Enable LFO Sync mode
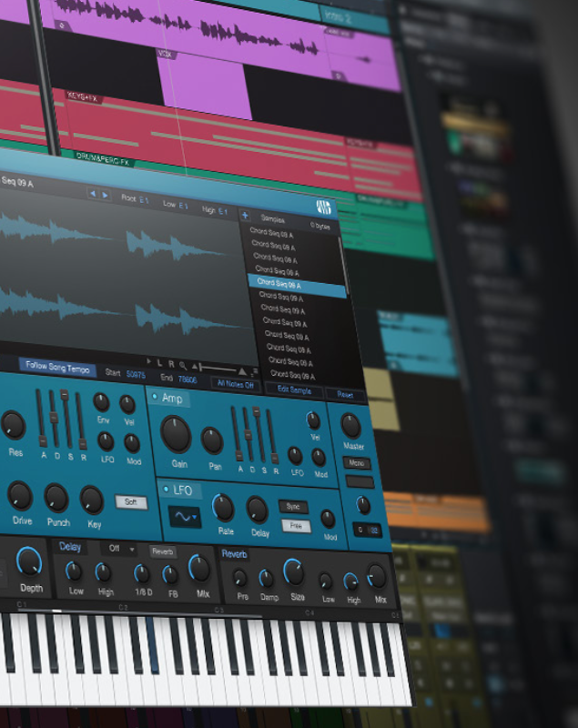Image resolution: width=578 pixels, height=728 pixels. point(293,506)
